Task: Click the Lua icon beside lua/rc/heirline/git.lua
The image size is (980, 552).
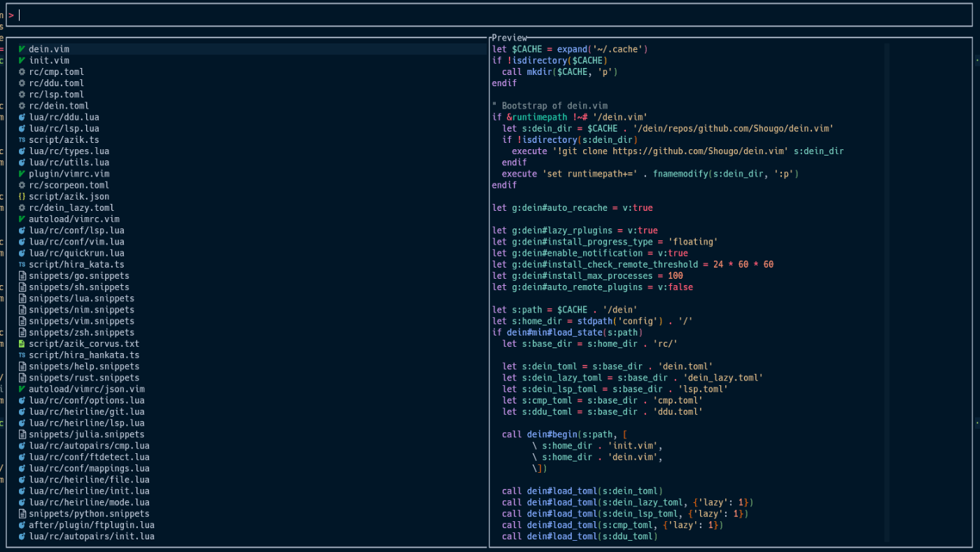Action: click(22, 411)
